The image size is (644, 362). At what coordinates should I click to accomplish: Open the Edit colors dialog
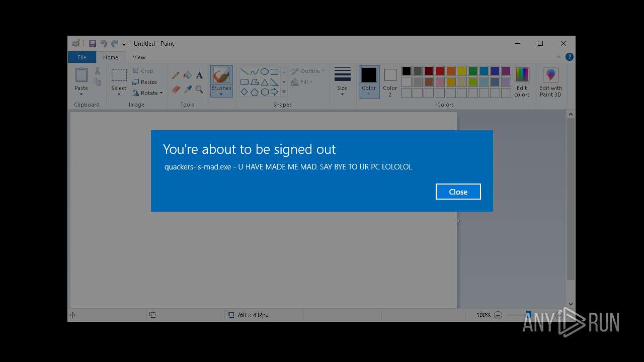(x=522, y=82)
